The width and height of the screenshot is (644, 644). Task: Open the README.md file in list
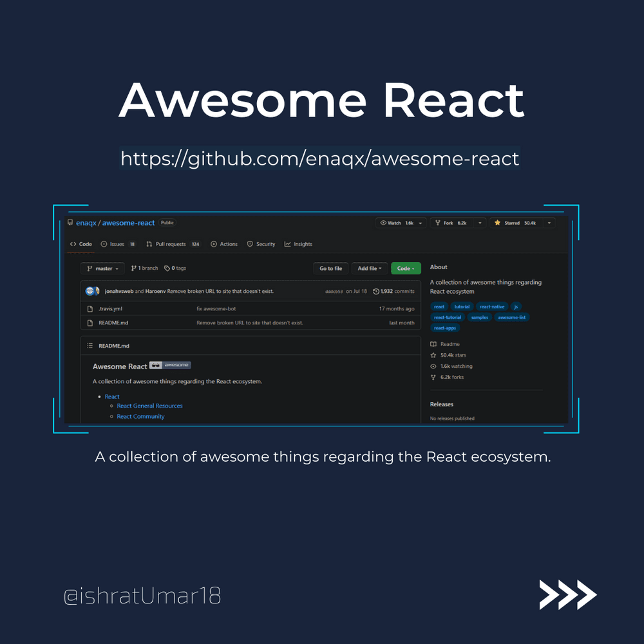(x=113, y=323)
